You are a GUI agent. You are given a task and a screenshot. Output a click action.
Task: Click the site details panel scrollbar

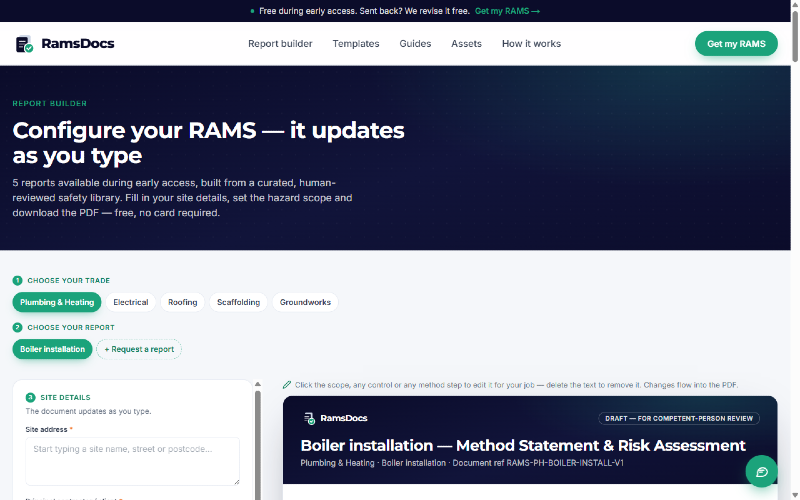[x=258, y=445]
